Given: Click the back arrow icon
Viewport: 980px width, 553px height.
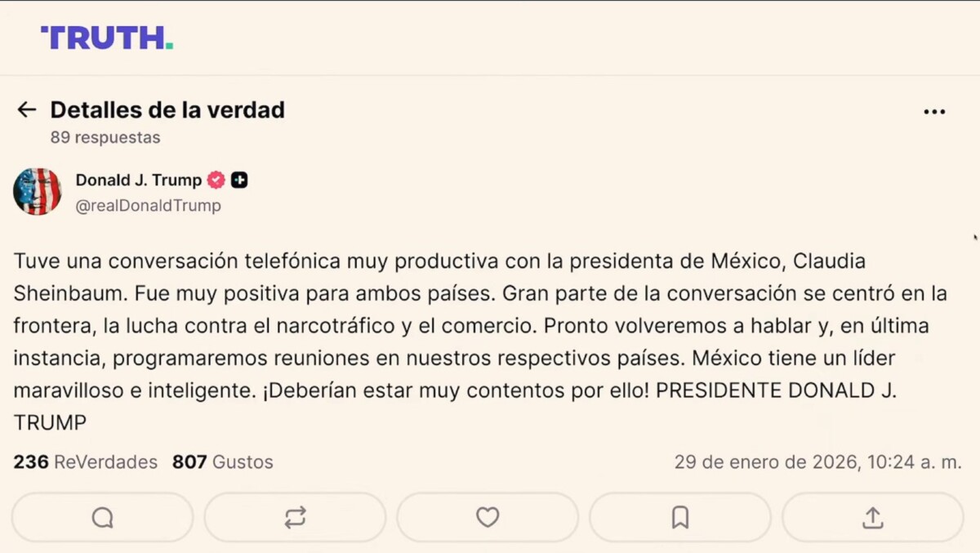Looking at the screenshot, I should click(x=27, y=110).
